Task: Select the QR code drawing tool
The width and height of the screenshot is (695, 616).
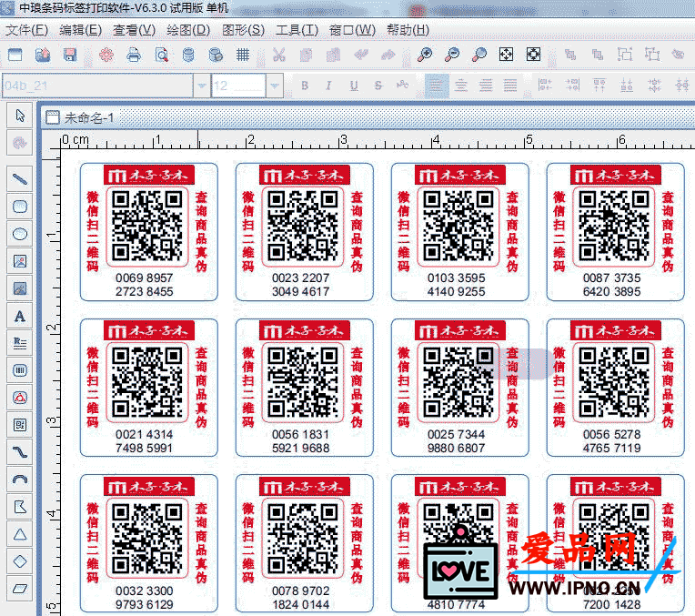Action: tap(20, 425)
